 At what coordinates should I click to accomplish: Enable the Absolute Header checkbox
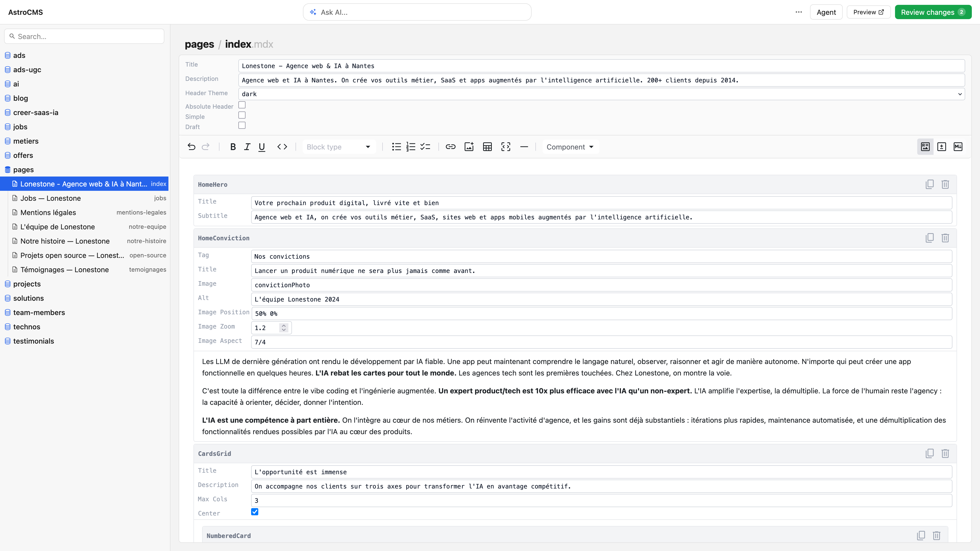242,105
